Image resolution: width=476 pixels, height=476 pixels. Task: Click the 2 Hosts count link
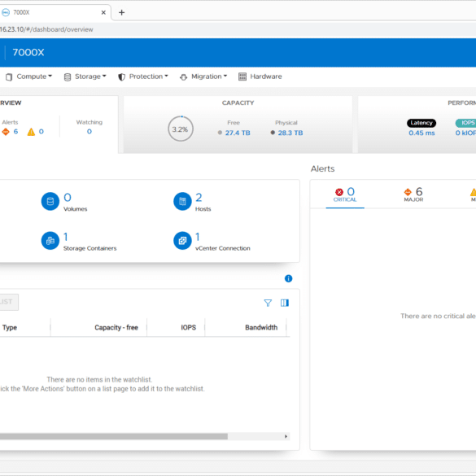[199, 198]
